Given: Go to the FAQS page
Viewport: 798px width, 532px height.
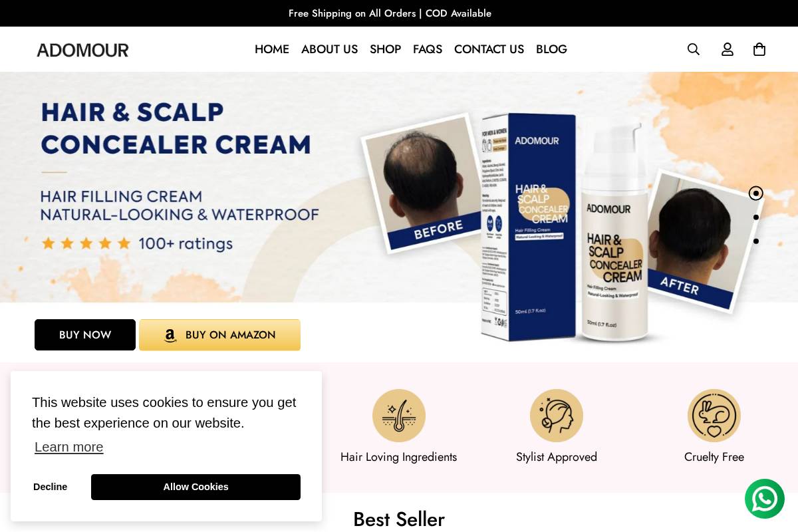Looking at the screenshot, I should pyautogui.click(x=428, y=49).
